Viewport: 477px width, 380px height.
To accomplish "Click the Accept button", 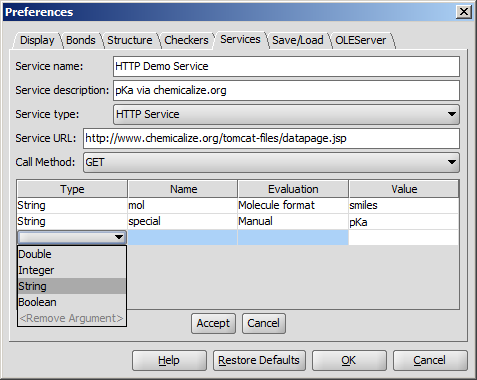I will [x=213, y=323].
